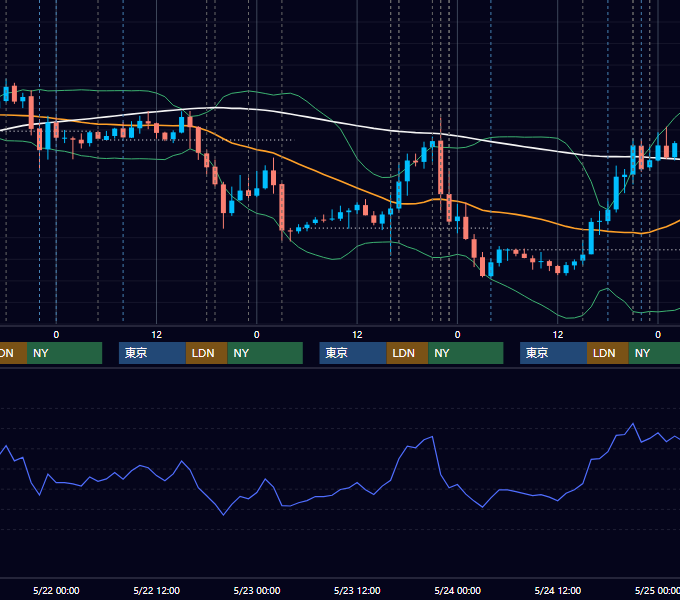Image resolution: width=680 pixels, height=600 pixels.
Task: Select the LDN session block on 5/22
Action: click(x=206, y=353)
